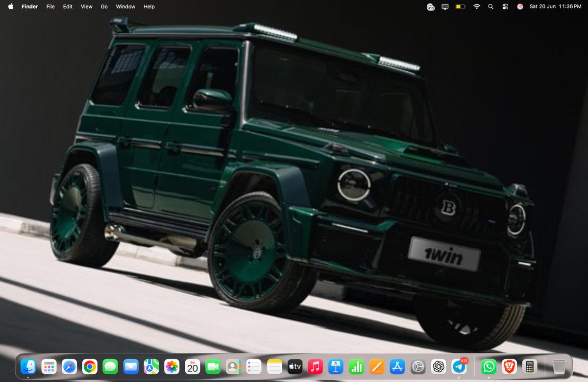Open Keynote from the Dock
Viewport: 588px width, 382px height.
336,366
